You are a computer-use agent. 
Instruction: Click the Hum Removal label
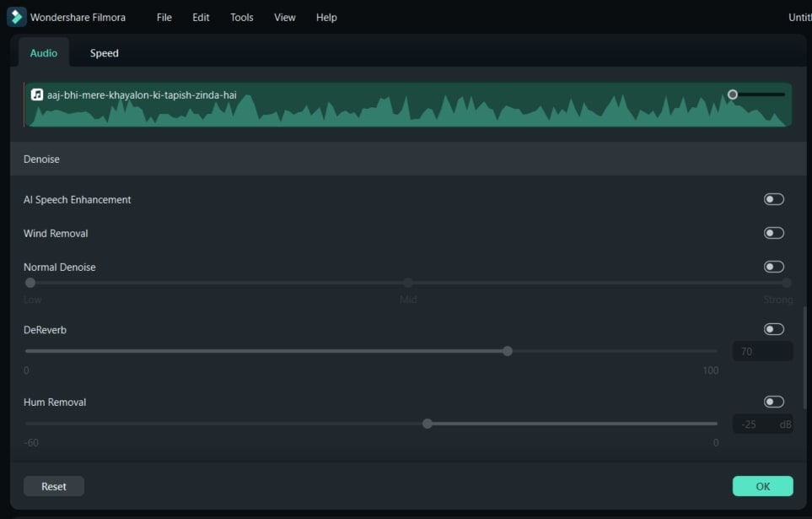(x=55, y=403)
